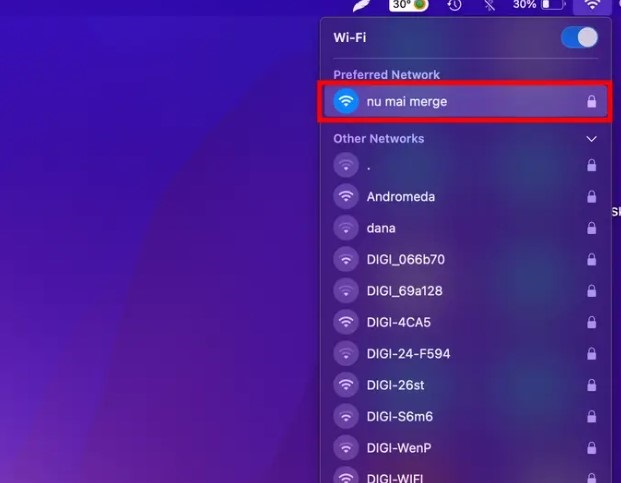Turn off the Wi-Fi toggle switch
The width and height of the screenshot is (621, 483).
[579, 38]
